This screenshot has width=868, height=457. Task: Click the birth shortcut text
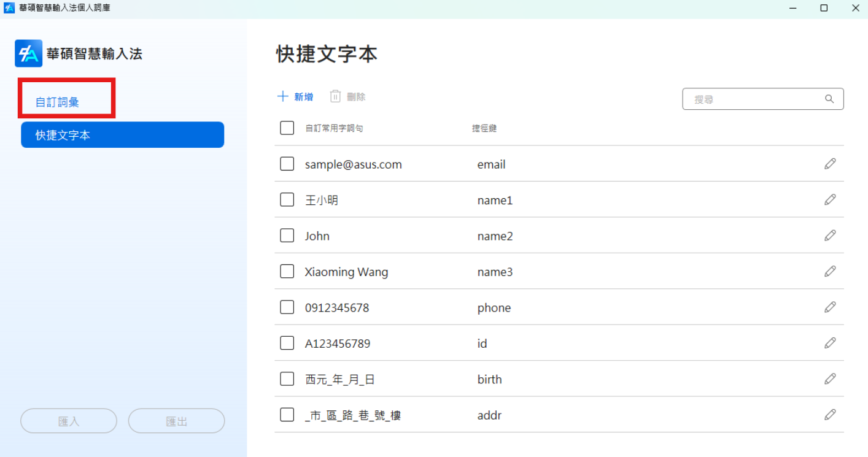pyautogui.click(x=489, y=379)
